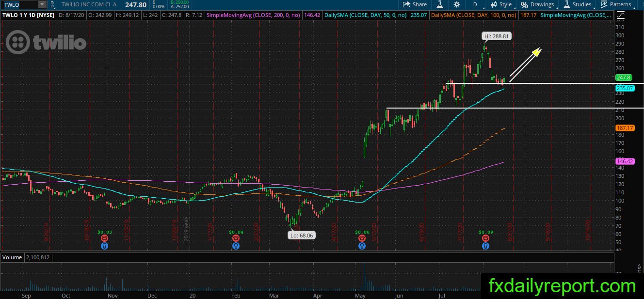Click the orange 187.17 axis price tag
Viewport: 644px width, 299px height.
pyautogui.click(x=625, y=128)
